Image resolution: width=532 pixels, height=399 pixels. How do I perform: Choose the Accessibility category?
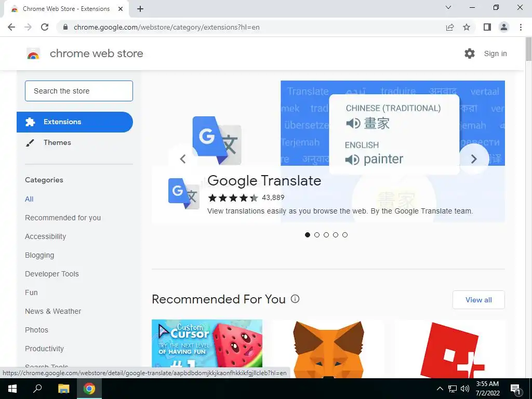pos(46,236)
